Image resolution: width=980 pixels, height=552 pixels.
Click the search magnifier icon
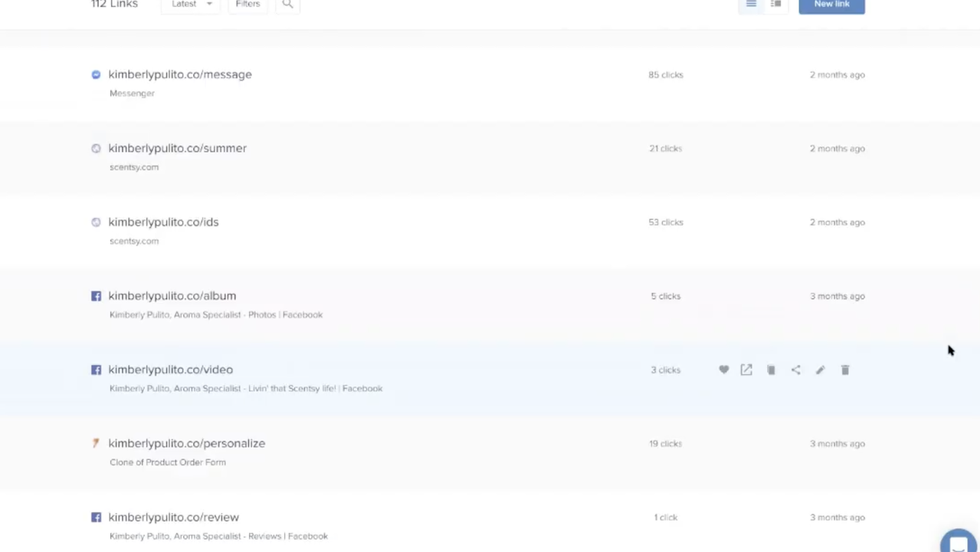287,5
